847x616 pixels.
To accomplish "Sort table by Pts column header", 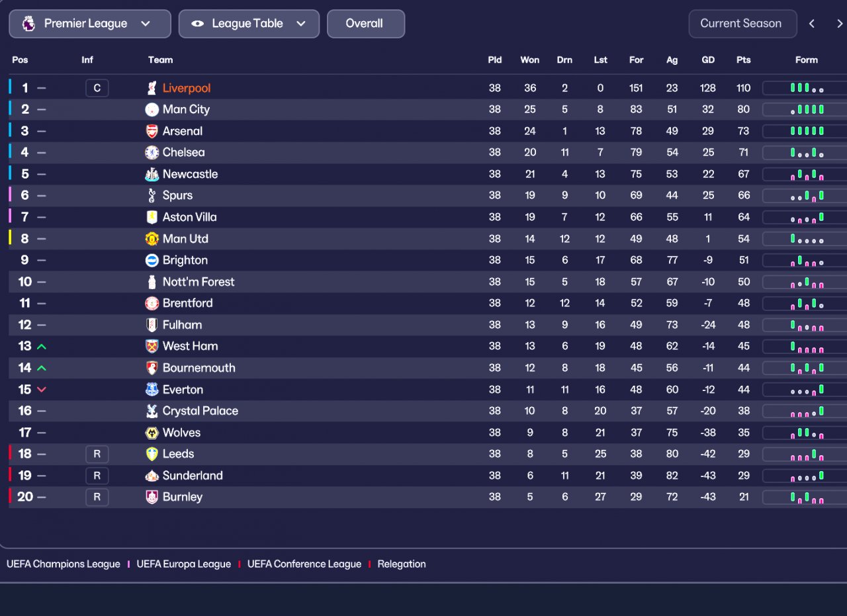I will tap(743, 60).
